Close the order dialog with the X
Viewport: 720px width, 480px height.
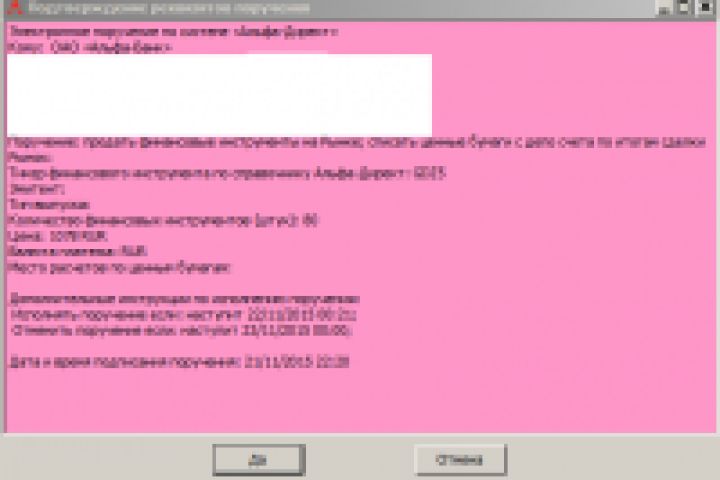click(705, 8)
